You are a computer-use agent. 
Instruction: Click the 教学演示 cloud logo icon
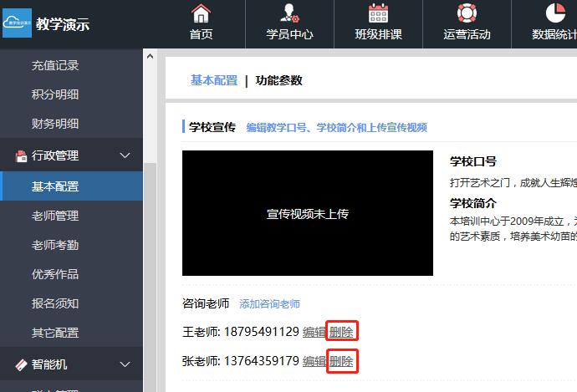pos(17,23)
